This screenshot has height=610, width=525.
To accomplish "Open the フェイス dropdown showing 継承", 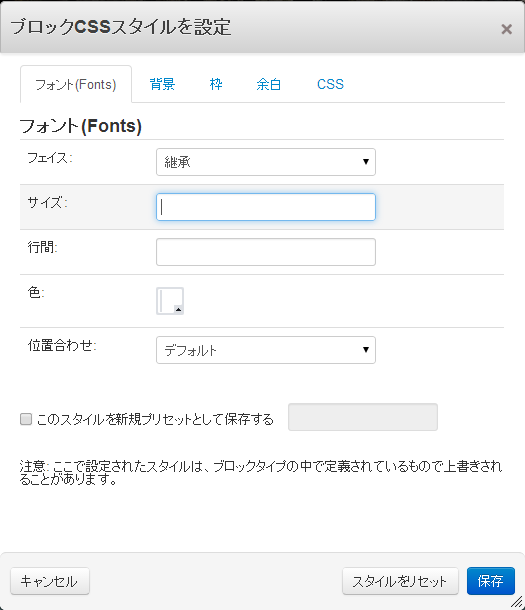I will [266, 162].
